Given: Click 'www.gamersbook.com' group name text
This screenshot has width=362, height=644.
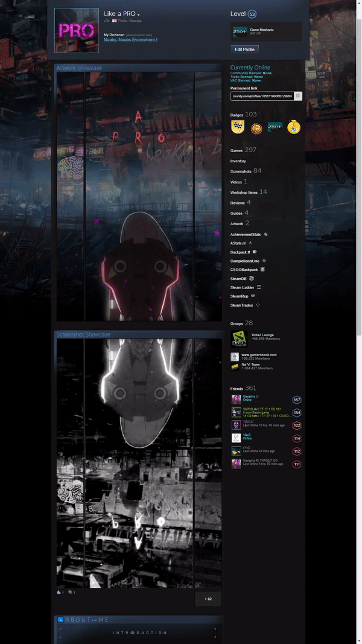Looking at the screenshot, I should coord(259,355).
